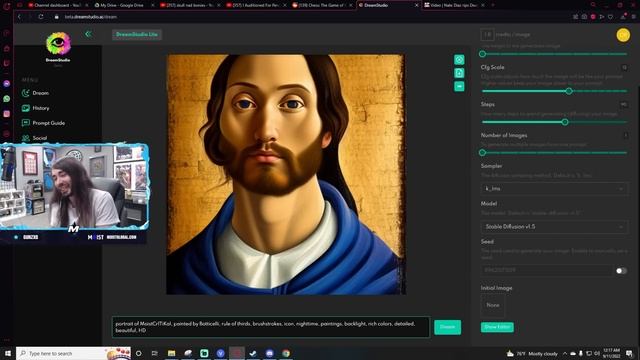Image resolution: width=640 pixels, height=360 pixels.
Task: Open the yellow user profile avatar
Action: (x=623, y=35)
